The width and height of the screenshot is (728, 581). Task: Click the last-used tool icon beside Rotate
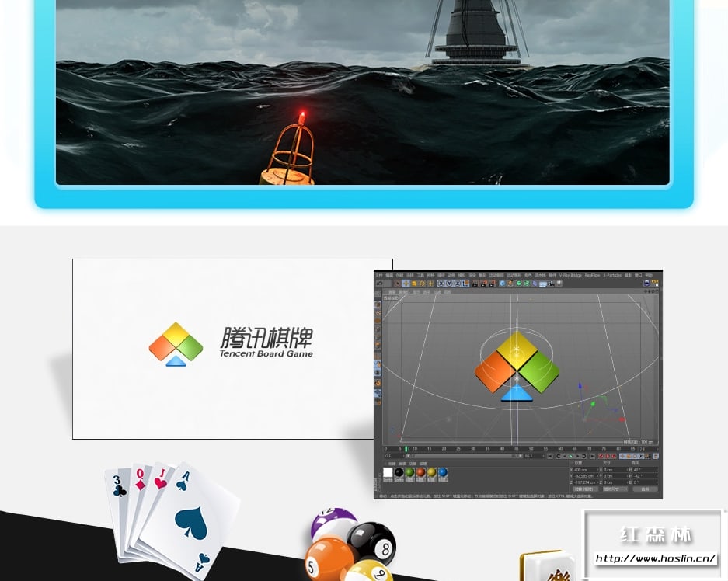coord(431,283)
